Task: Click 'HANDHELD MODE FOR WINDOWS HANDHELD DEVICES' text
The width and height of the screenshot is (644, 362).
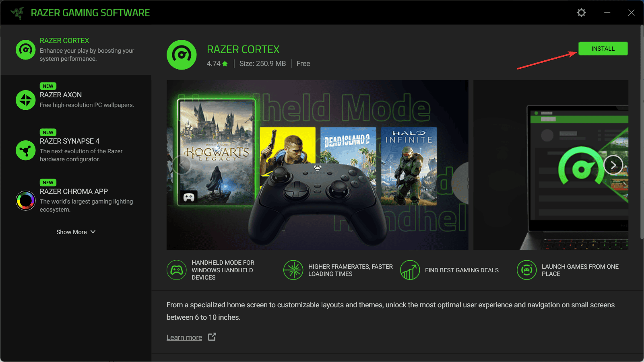Action: pyautogui.click(x=223, y=270)
